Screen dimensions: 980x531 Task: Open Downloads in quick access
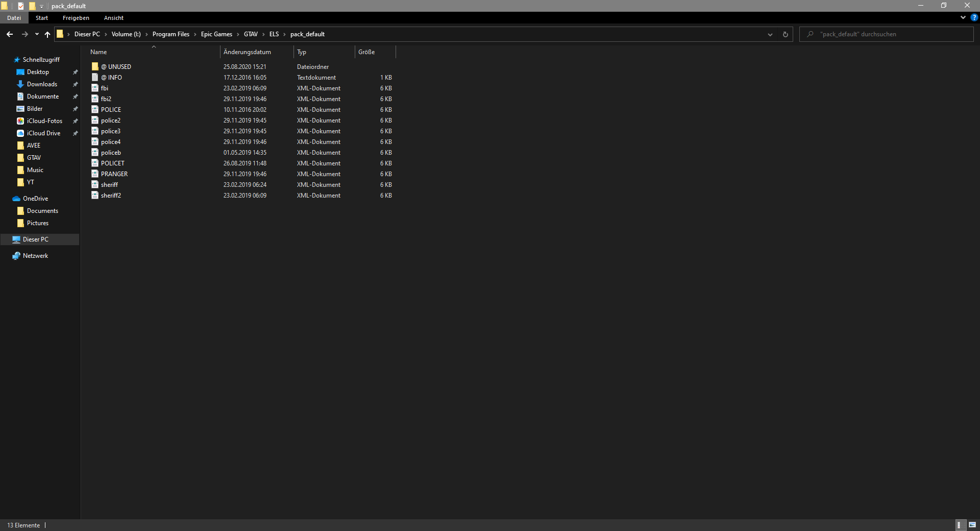42,84
